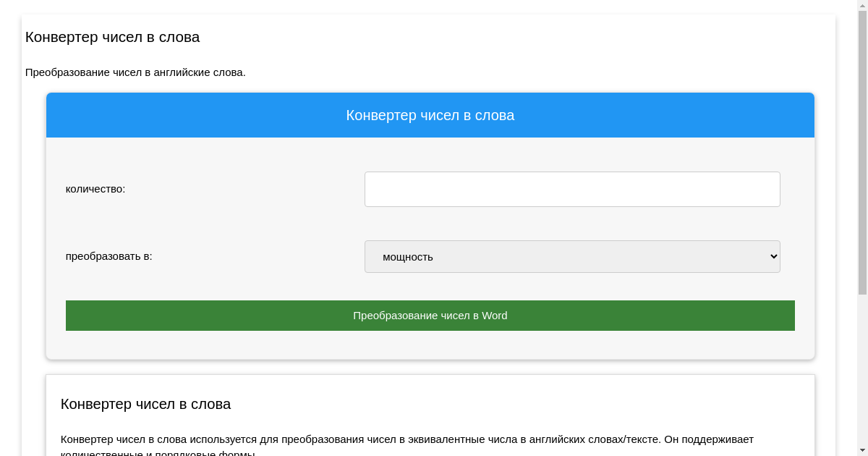868x456 pixels.
Task: Click the lower card heading Конвертер чисел в слова
Action: click(x=145, y=404)
